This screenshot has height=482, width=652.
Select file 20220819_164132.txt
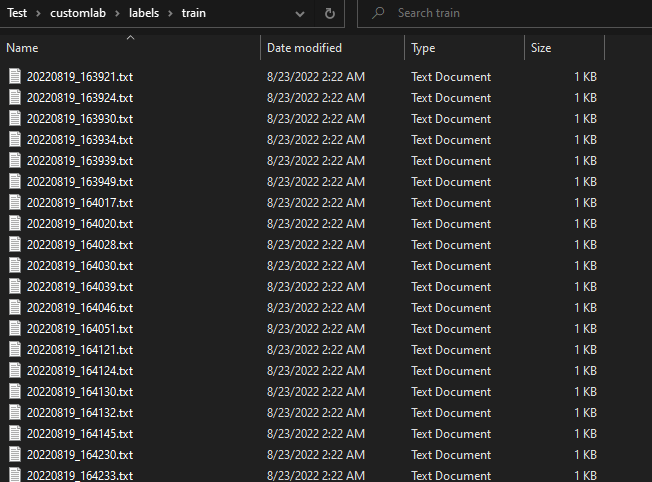[x=80, y=413]
